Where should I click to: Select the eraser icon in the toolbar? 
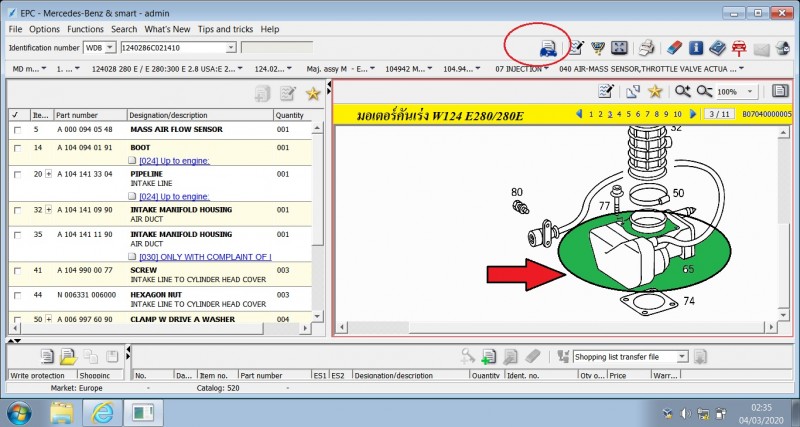point(674,48)
